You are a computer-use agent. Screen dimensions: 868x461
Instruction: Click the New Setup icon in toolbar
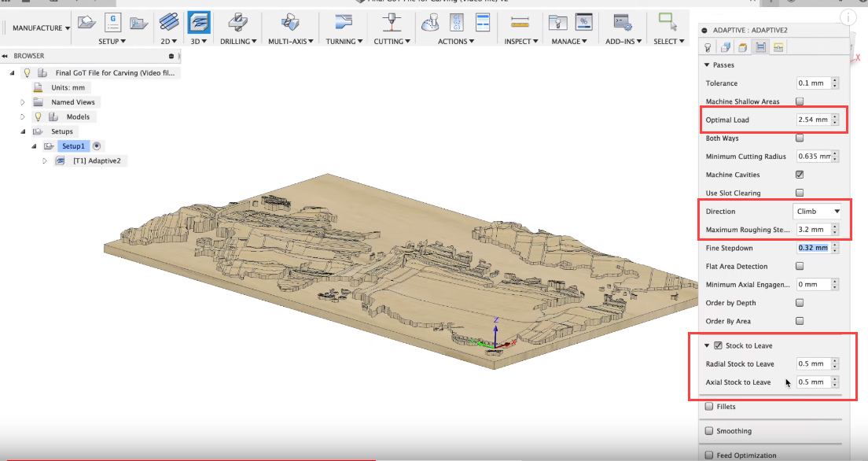87,22
